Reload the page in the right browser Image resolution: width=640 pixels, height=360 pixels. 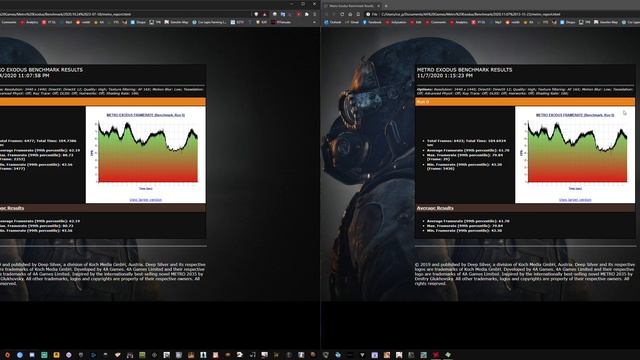click(342, 14)
